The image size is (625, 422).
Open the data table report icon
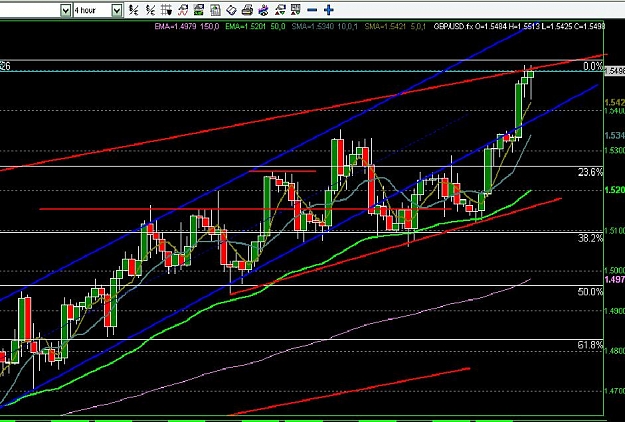pyautogui.click(x=215, y=10)
